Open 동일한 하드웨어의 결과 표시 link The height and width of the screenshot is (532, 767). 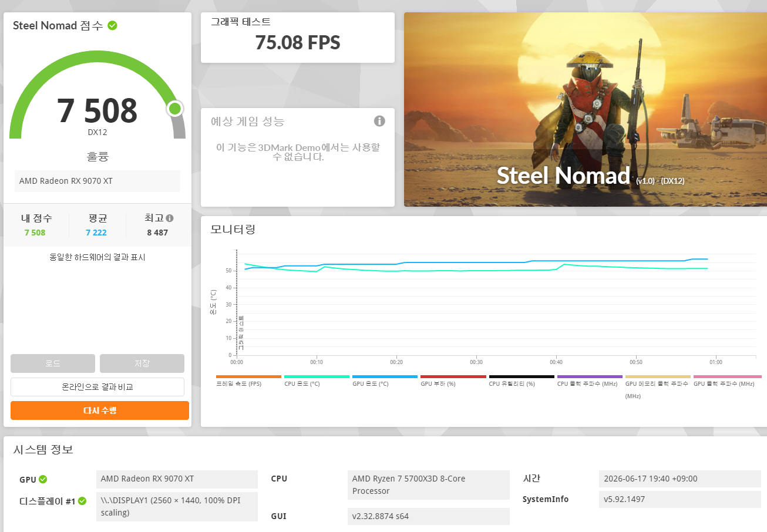click(97, 257)
